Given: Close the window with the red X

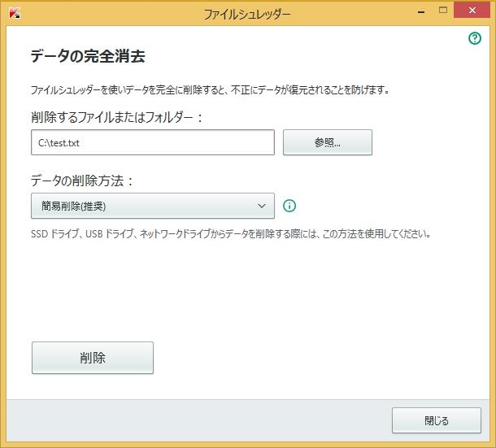Looking at the screenshot, I should (x=472, y=10).
